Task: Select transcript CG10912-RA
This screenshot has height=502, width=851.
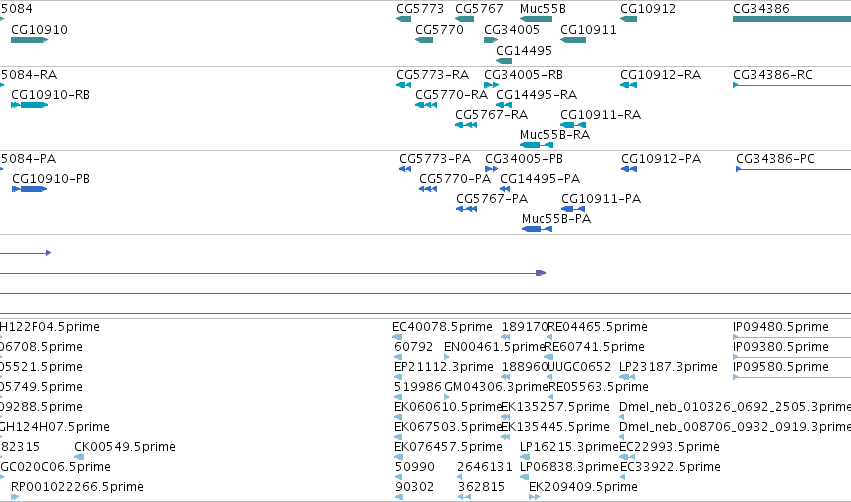Action: (x=661, y=75)
